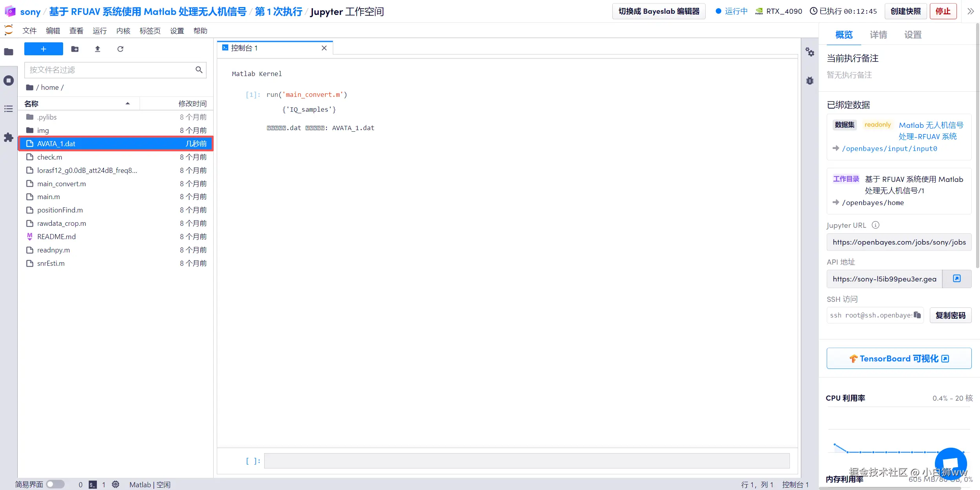Screen dimensions: 980x490
Task: Switch to the 详情 tab
Action: [x=878, y=35]
